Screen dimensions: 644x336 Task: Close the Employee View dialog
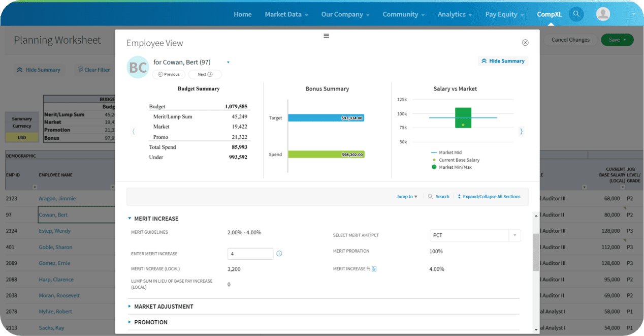[x=525, y=43]
